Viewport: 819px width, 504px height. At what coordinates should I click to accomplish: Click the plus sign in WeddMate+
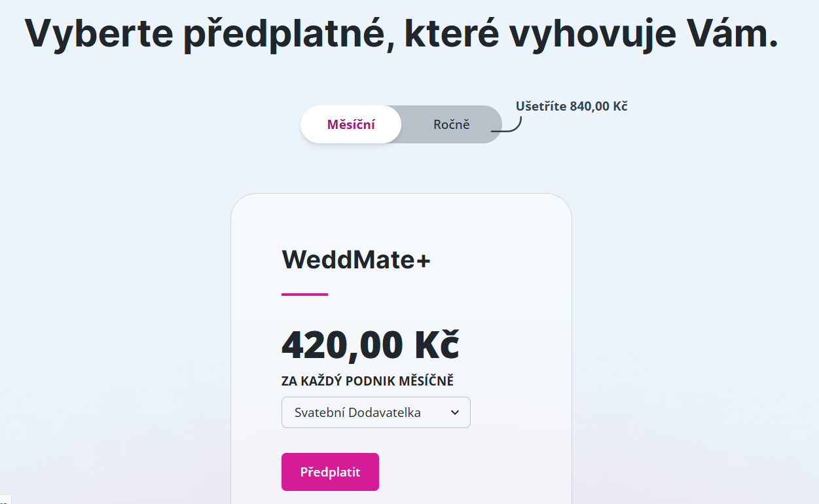coord(424,261)
